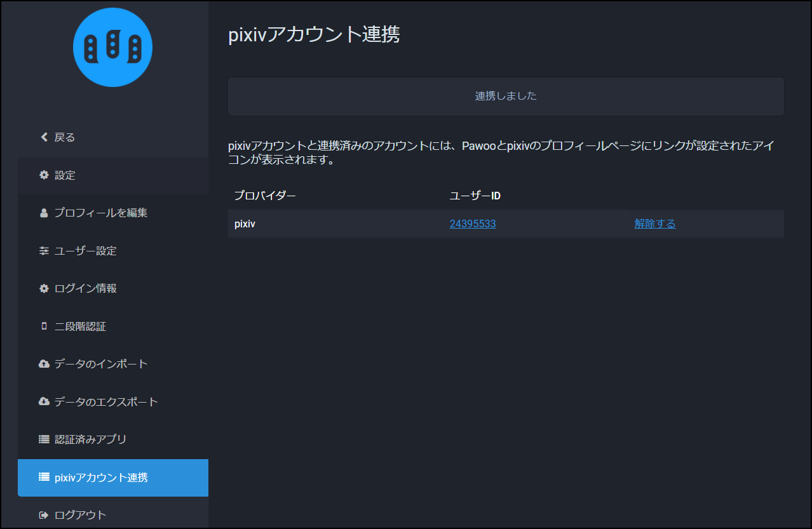Click the phone icon for 二段階認証
Screen dimensions: 812x529
click(44, 326)
